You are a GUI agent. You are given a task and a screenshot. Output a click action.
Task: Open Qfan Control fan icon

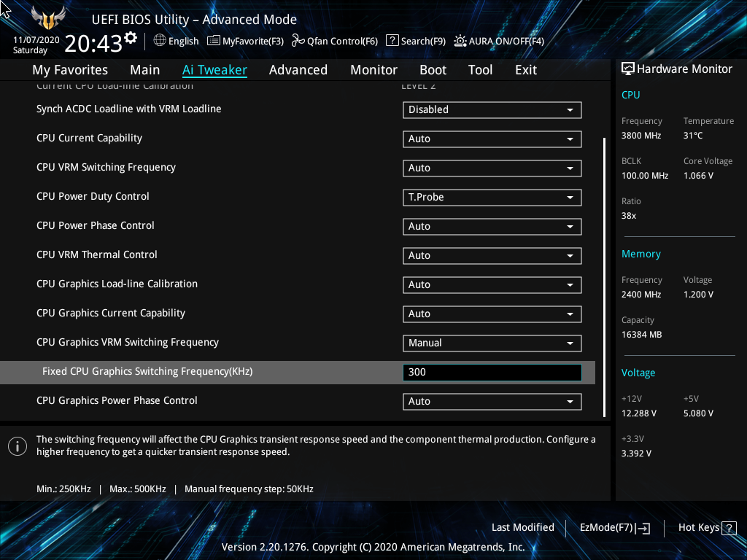298,41
